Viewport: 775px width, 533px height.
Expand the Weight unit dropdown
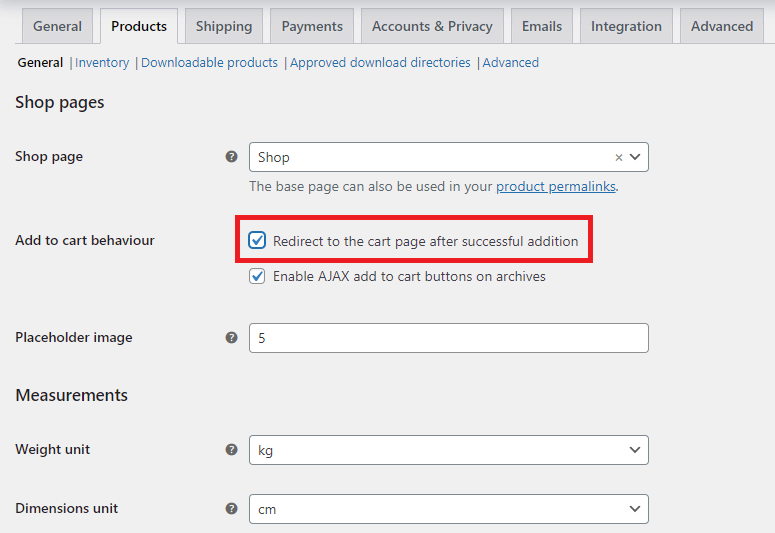pyautogui.click(x=448, y=451)
